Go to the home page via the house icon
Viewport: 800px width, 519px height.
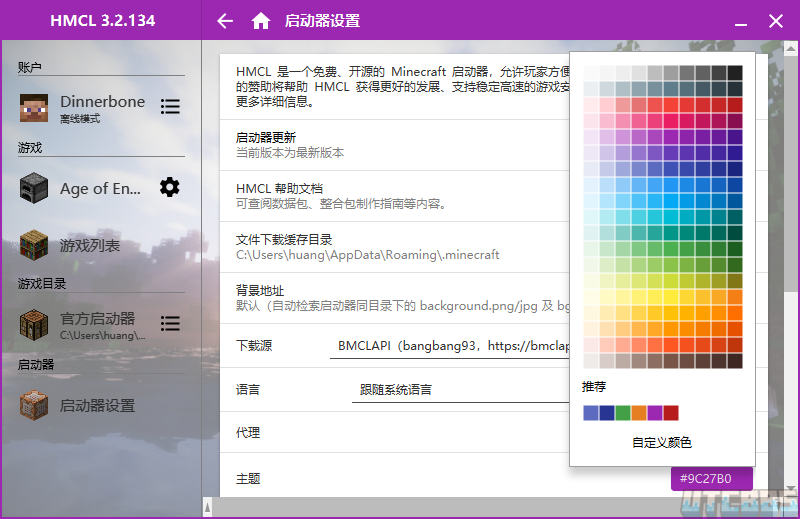[261, 21]
